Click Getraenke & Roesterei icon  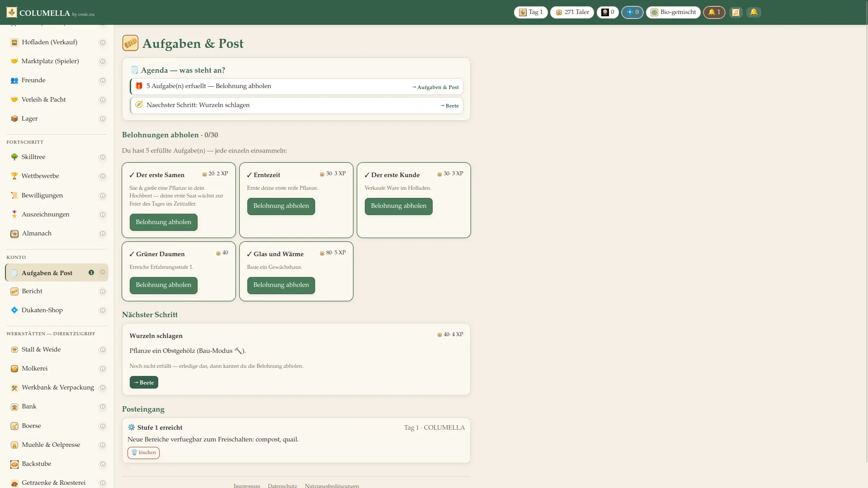tap(14, 483)
